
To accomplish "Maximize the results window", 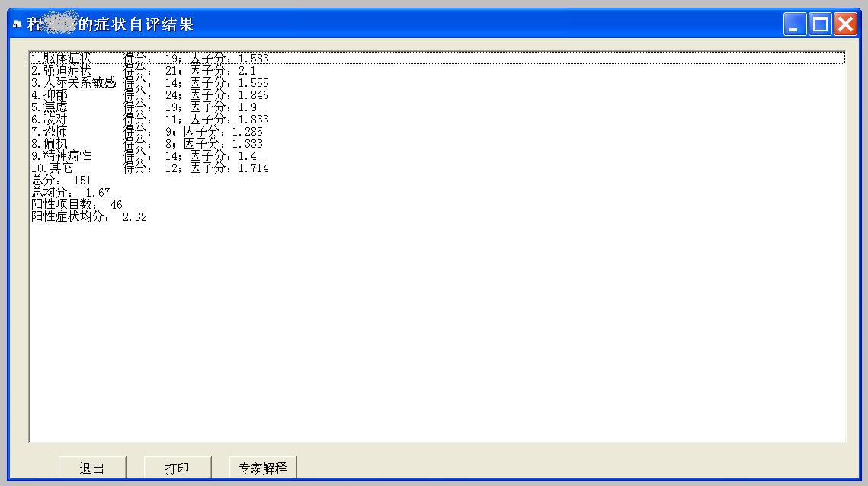I will tap(820, 24).
